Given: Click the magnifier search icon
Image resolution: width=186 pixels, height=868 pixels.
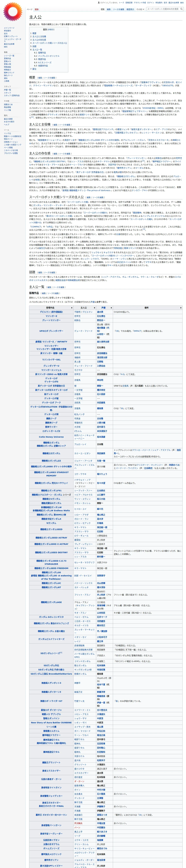Looking at the screenshot, I should (182, 9).
